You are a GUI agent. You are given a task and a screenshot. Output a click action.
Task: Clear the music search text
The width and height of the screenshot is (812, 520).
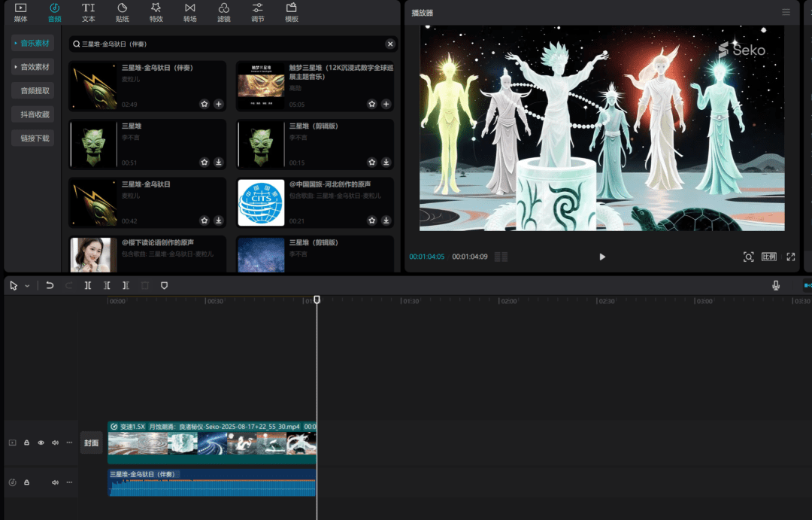[x=390, y=44]
